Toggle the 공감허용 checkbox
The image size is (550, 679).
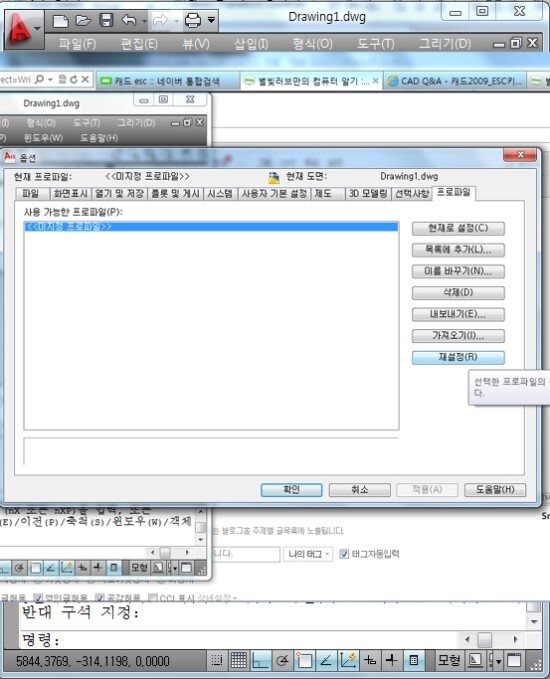tap(99, 598)
